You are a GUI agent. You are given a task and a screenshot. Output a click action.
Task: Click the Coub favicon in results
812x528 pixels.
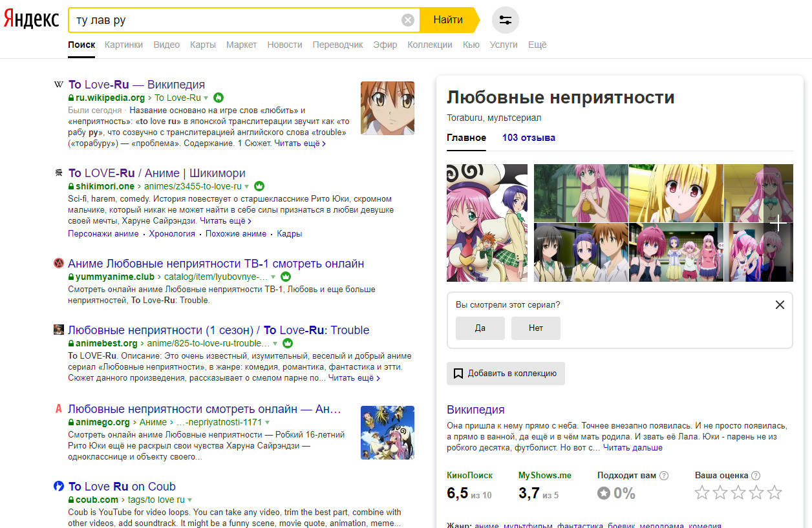pyautogui.click(x=59, y=486)
